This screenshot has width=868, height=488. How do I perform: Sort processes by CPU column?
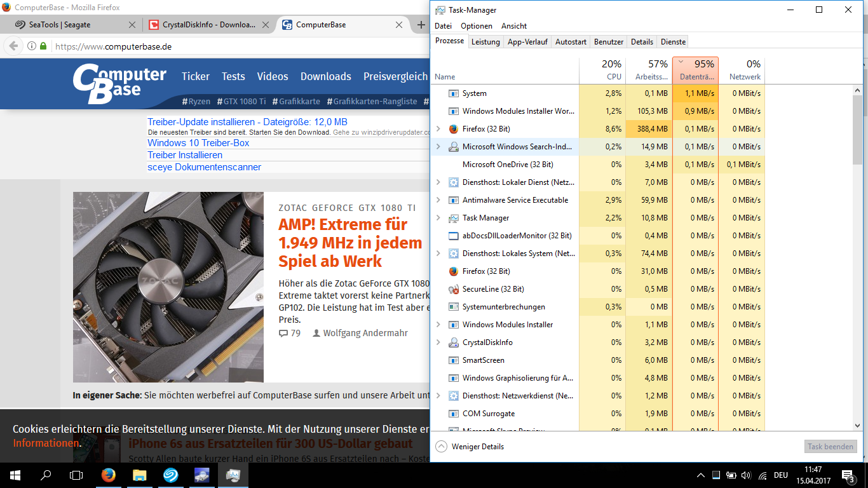602,70
